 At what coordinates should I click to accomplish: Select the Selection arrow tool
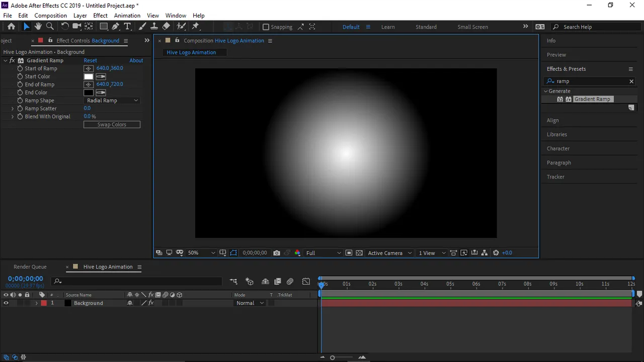26,27
